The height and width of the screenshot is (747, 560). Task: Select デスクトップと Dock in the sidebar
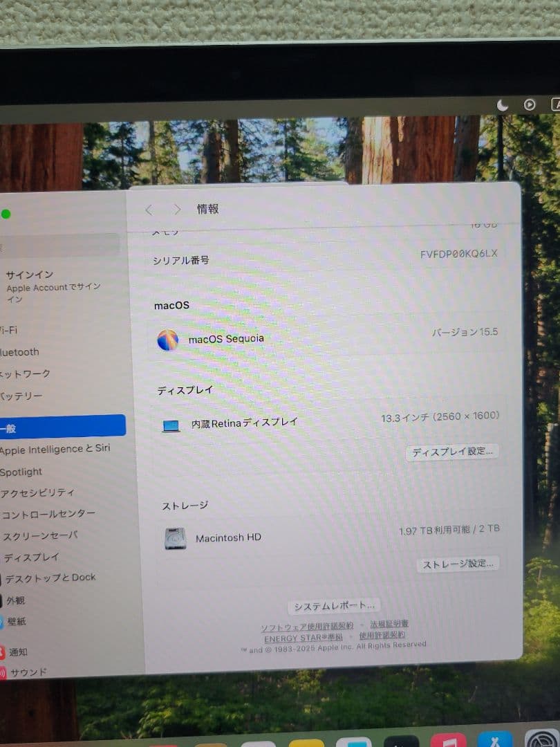pos(50,578)
